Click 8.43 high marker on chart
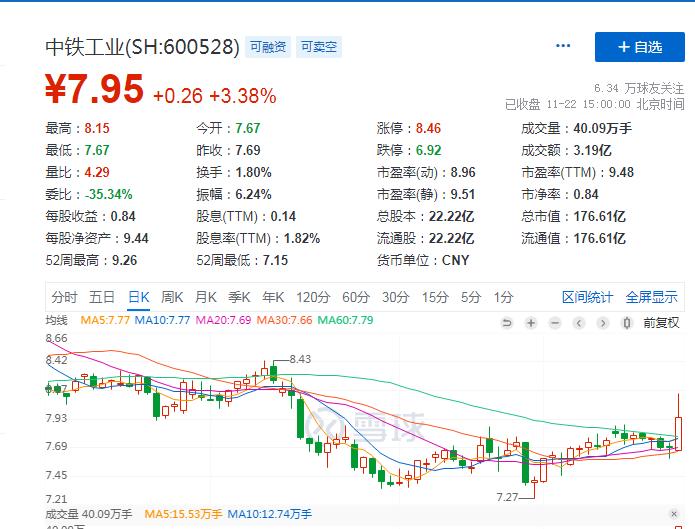Viewport: 695px width, 529px height. click(300, 359)
